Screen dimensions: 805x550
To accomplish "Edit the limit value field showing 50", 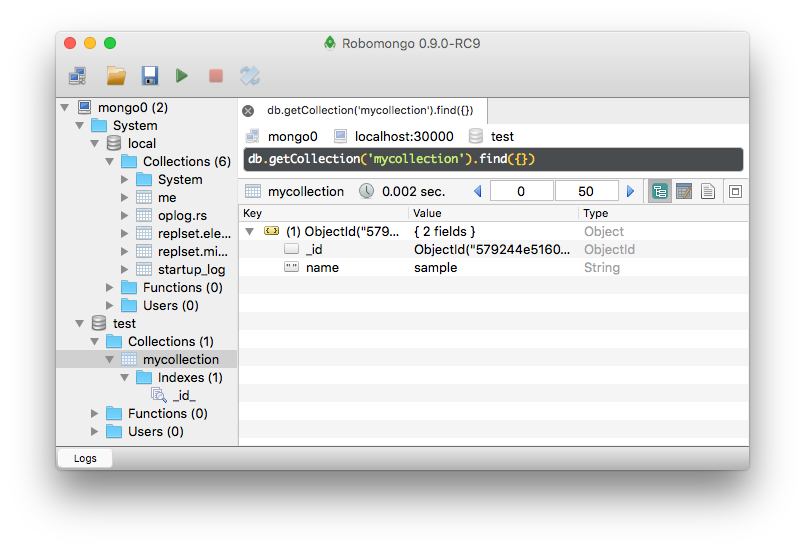I will pyautogui.click(x=586, y=192).
